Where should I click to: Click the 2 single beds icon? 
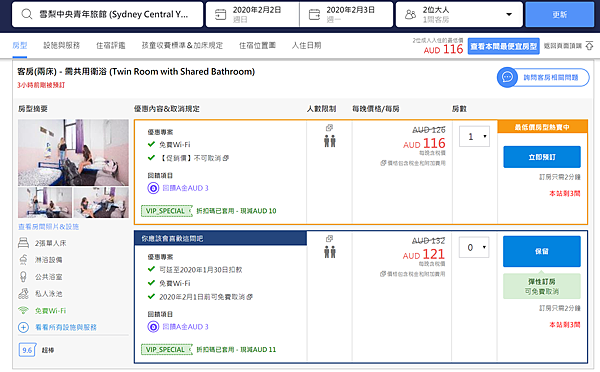pos(23,243)
